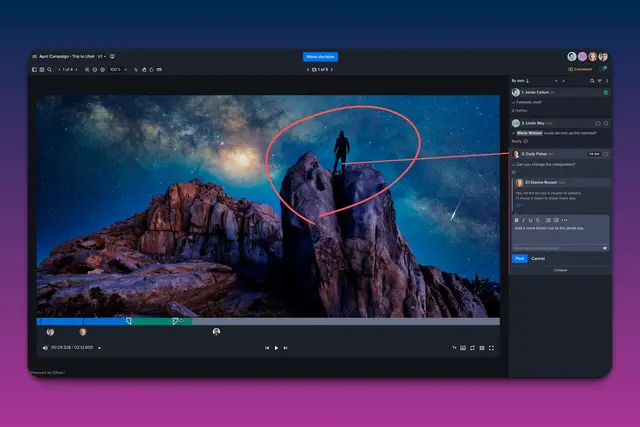
Task: Expand the V1 version dropdown
Action: [102, 57]
